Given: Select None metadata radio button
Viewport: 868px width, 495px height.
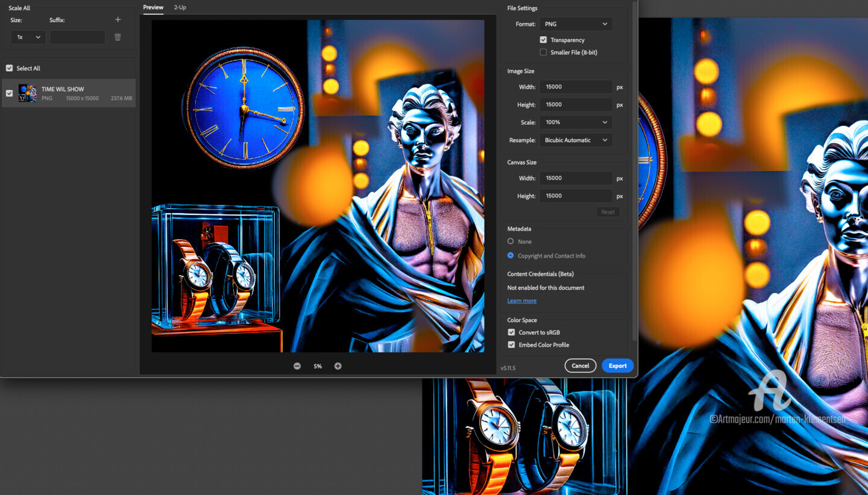Looking at the screenshot, I should tap(511, 241).
